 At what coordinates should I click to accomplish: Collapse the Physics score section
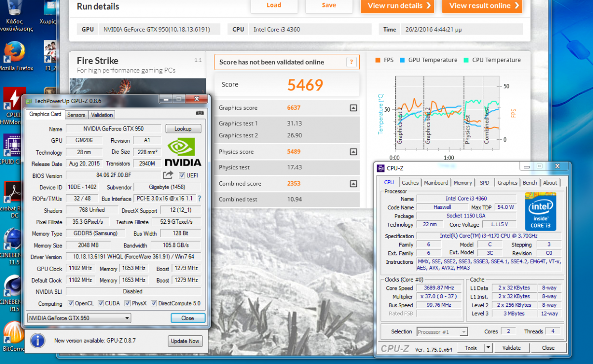pyautogui.click(x=353, y=152)
